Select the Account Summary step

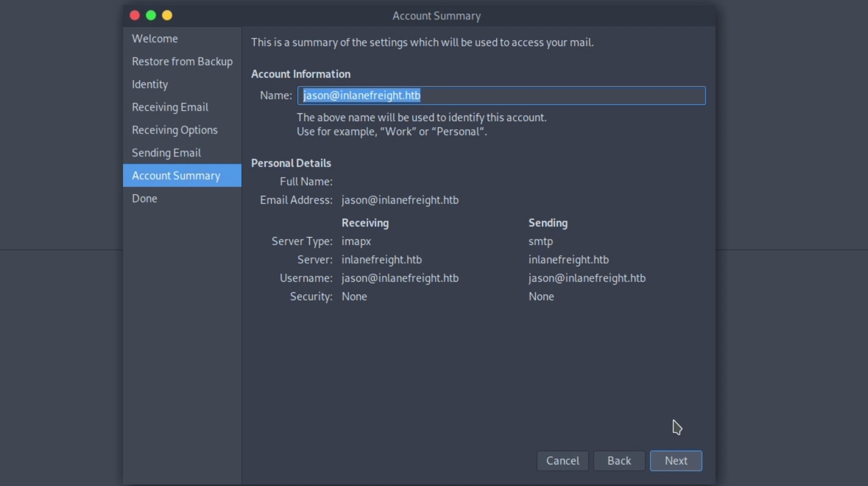coord(182,175)
